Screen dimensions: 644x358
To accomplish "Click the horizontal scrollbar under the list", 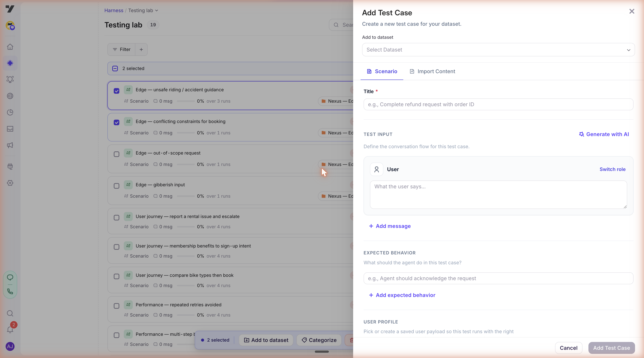I will (322, 352).
